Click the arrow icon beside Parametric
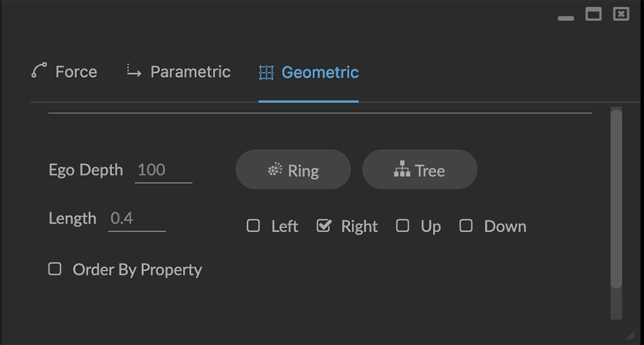Screen dimensions: 644x345 point(134,72)
